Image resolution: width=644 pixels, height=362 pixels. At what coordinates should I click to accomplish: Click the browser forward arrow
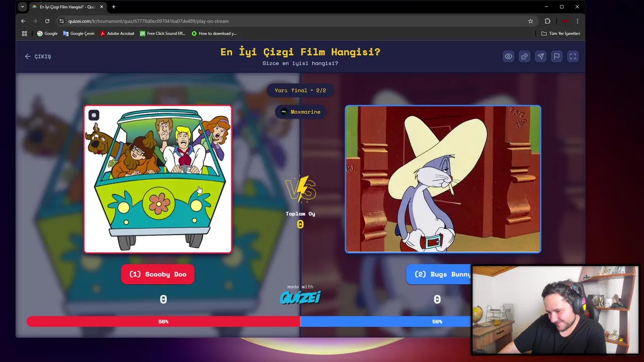tap(35, 21)
